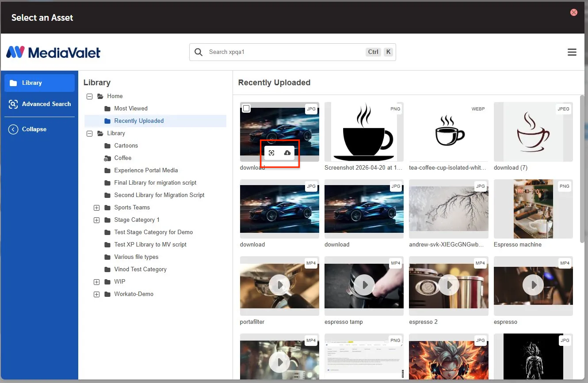588x383 pixels.
Task: Select the black coffee cup Screenshot thumbnail
Action: pyautogui.click(x=364, y=132)
